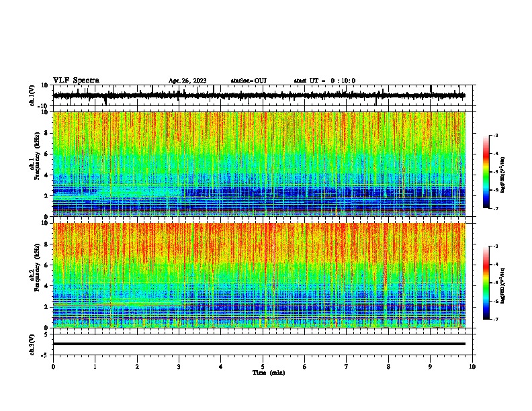Click the "9" tick label on the time axis
This screenshot has width=532, height=411.
(x=430, y=367)
